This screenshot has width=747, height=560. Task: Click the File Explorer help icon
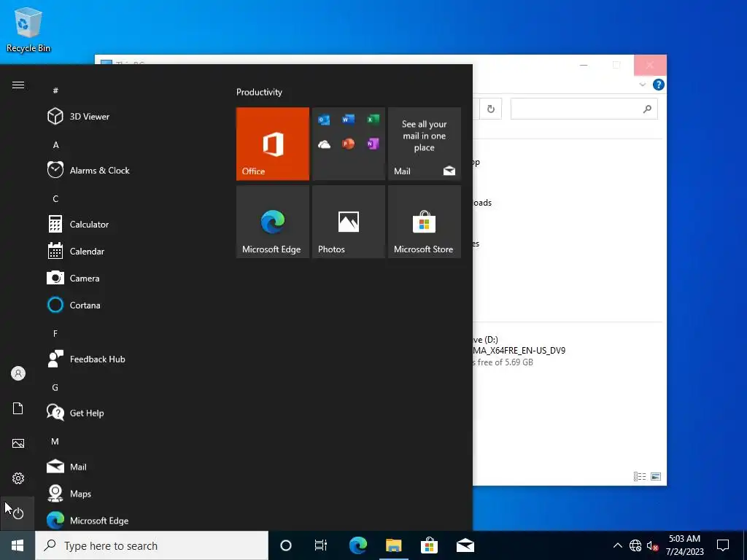659,85
